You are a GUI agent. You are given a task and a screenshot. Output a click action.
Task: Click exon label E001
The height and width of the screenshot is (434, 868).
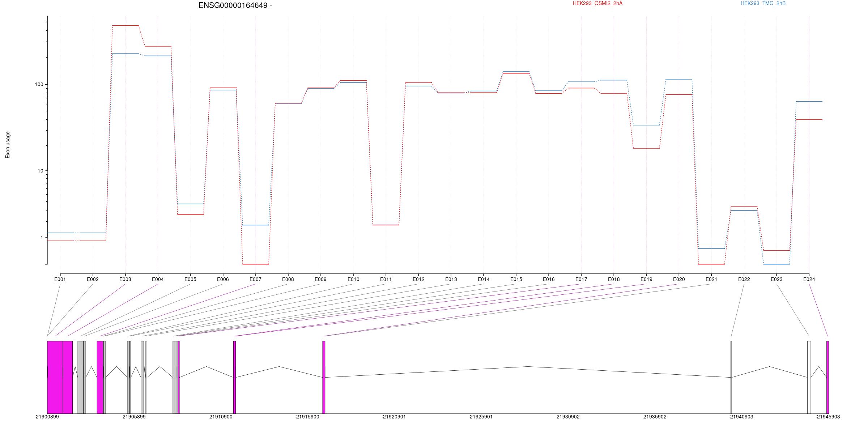[x=60, y=279]
